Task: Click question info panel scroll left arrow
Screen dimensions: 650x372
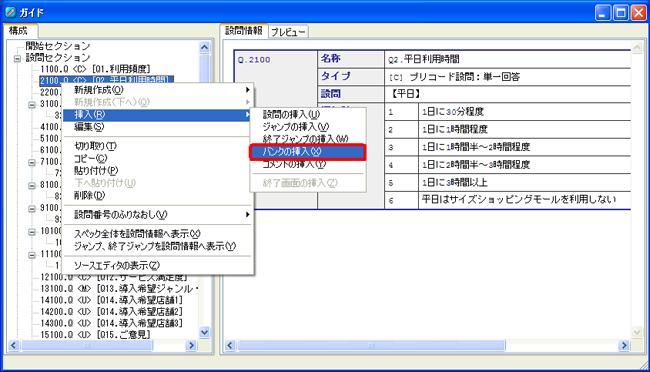Action: tap(230, 345)
